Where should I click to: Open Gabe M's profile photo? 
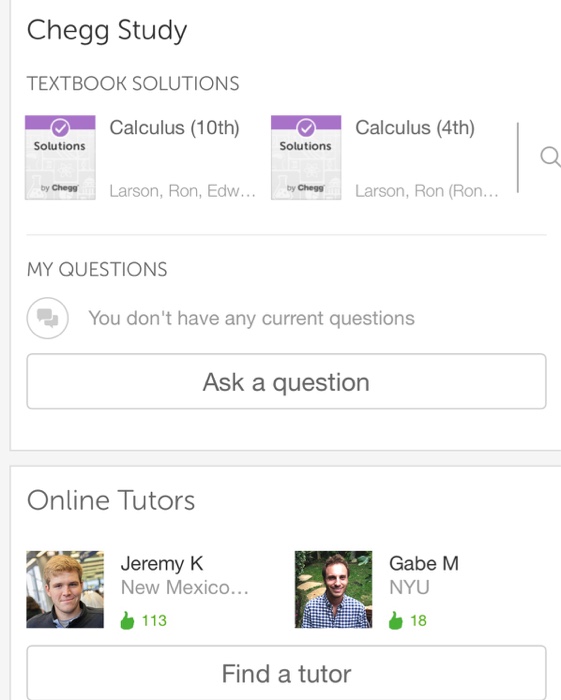[333, 589]
